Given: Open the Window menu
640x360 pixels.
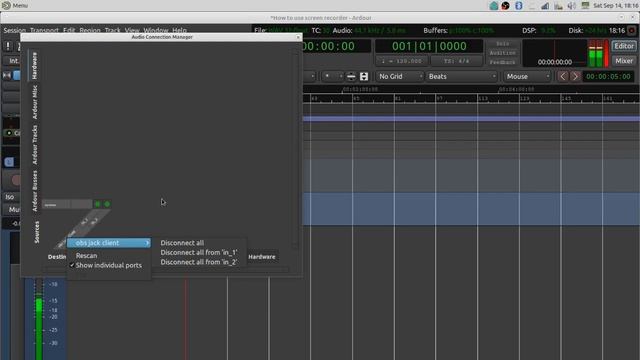Looking at the screenshot, I should pyautogui.click(x=156, y=30).
